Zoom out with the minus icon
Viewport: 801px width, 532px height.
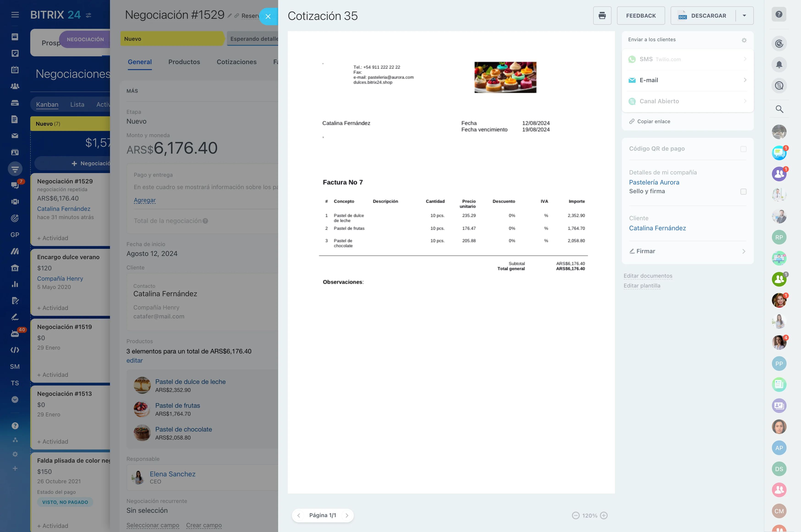tap(576, 515)
